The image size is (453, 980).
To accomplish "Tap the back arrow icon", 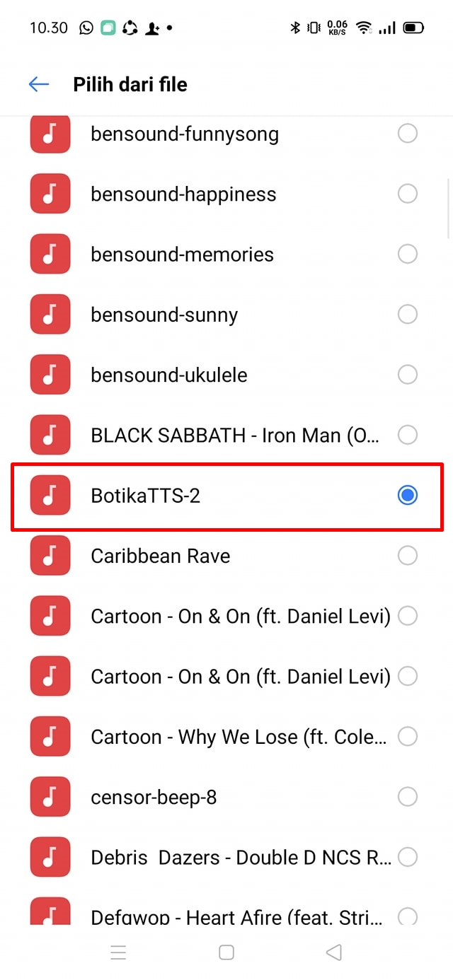I will 39,85.
